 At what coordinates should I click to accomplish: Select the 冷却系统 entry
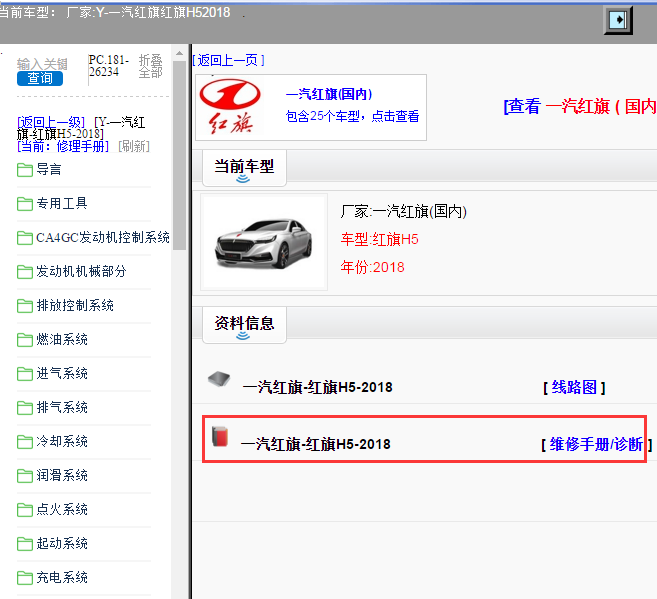pyautogui.click(x=62, y=441)
